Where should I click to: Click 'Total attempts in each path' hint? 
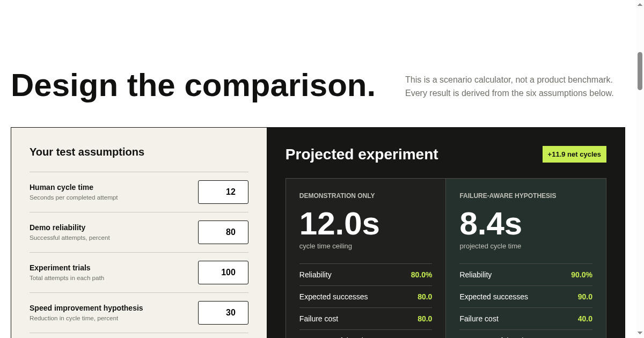[x=67, y=278]
